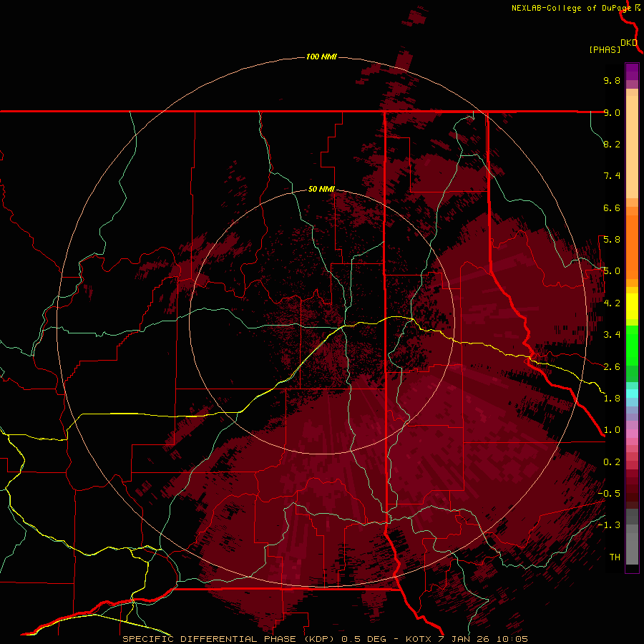Select the 50 NMI range ring label
This screenshot has height=644, width=644.
321,190
